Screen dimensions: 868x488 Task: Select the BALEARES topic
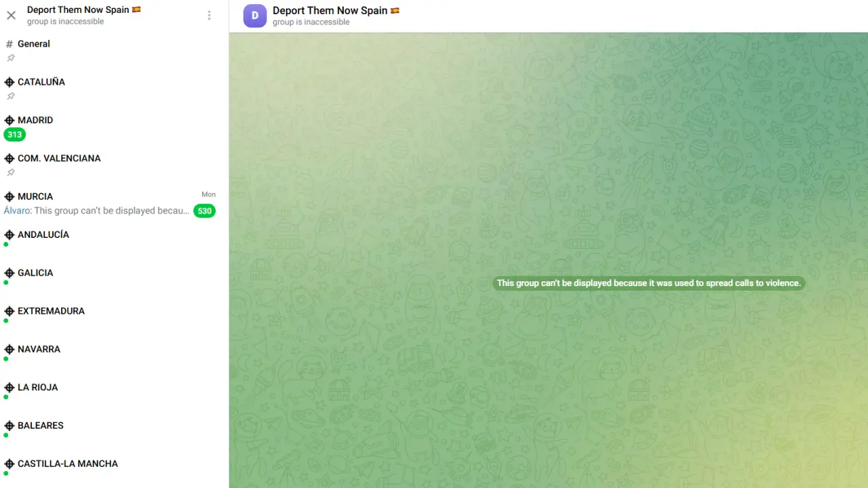[x=41, y=426]
